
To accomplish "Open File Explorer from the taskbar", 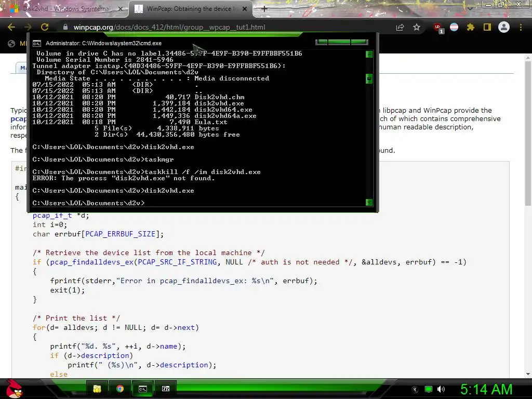I will [x=97, y=389].
